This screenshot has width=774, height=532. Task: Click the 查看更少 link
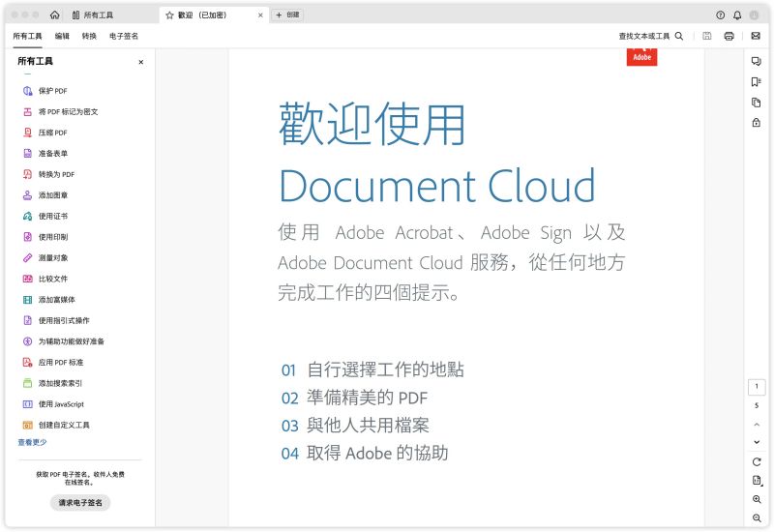(x=32, y=442)
